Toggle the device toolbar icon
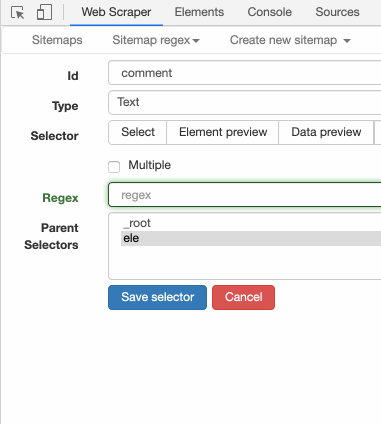Screen dimensions: 381x424 44,12
